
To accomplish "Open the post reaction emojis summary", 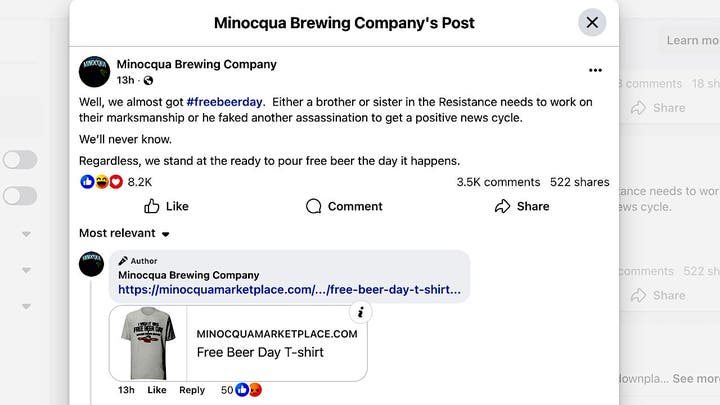I will (x=101, y=182).
